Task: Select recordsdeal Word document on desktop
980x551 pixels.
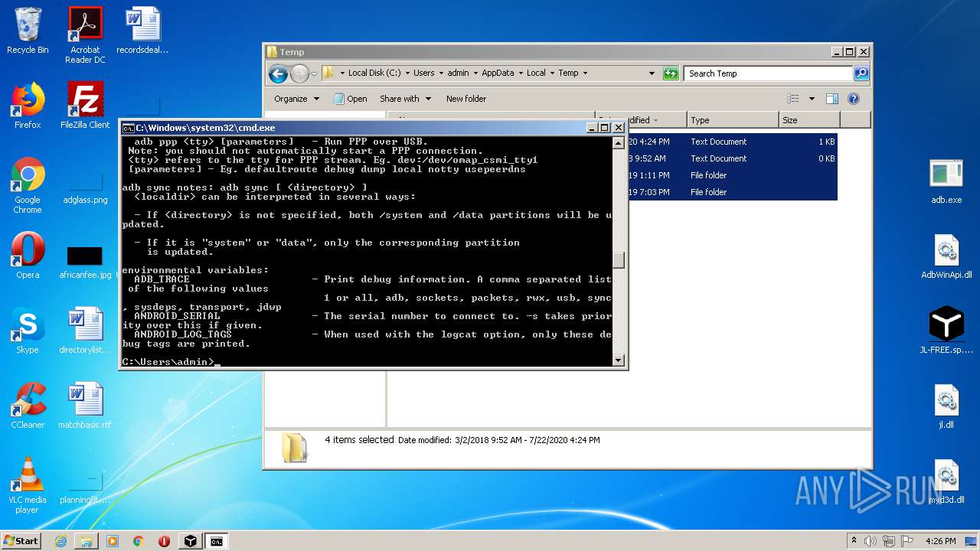Action: click(x=142, y=31)
